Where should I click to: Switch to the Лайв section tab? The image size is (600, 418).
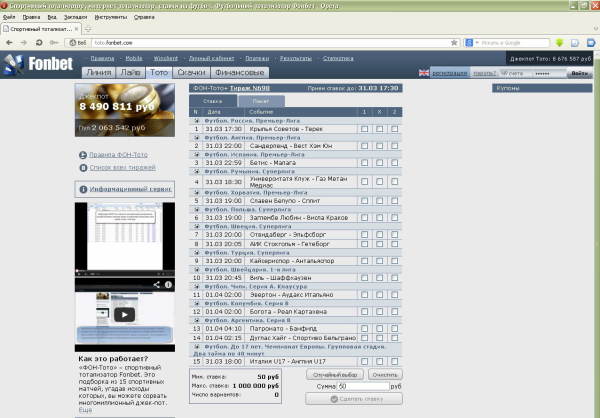[x=130, y=73]
